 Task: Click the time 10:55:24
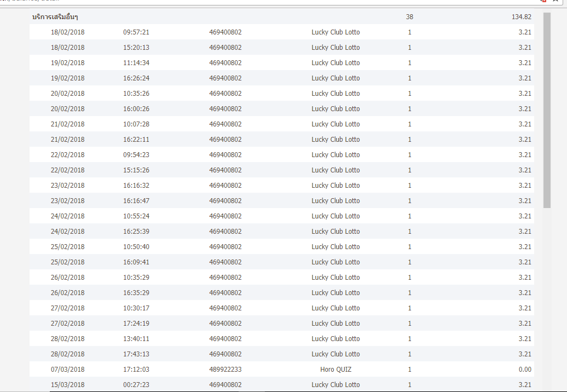pyautogui.click(x=136, y=216)
